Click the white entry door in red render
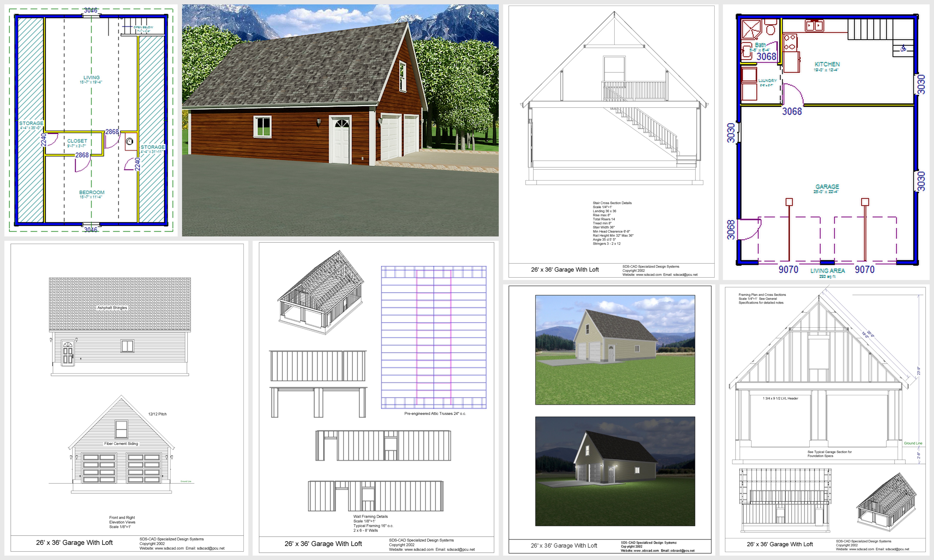The height and width of the screenshot is (560, 934). click(341, 140)
